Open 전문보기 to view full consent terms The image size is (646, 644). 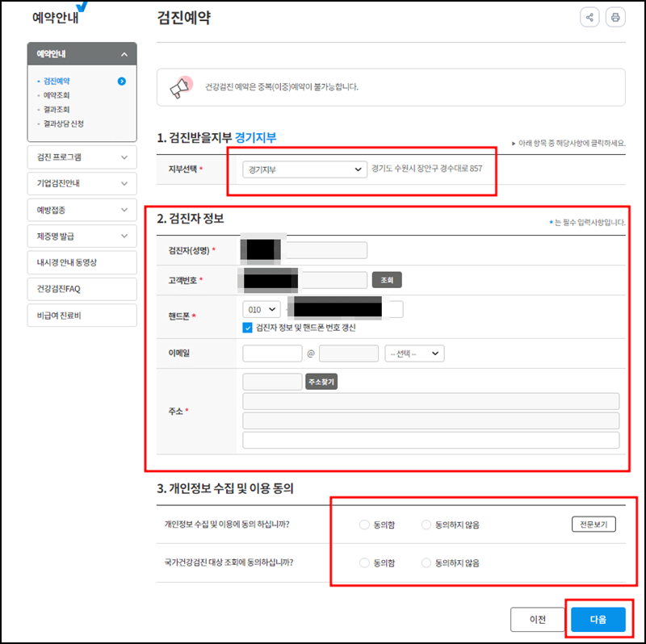(594, 524)
